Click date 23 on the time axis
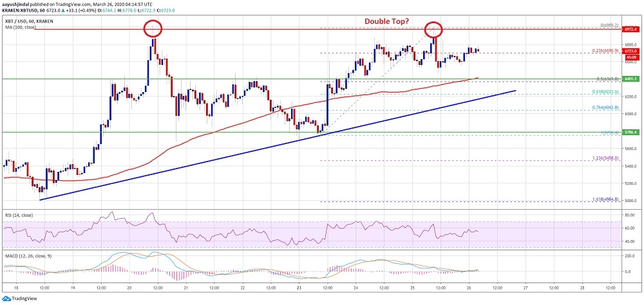The image size is (644, 305). [299, 288]
